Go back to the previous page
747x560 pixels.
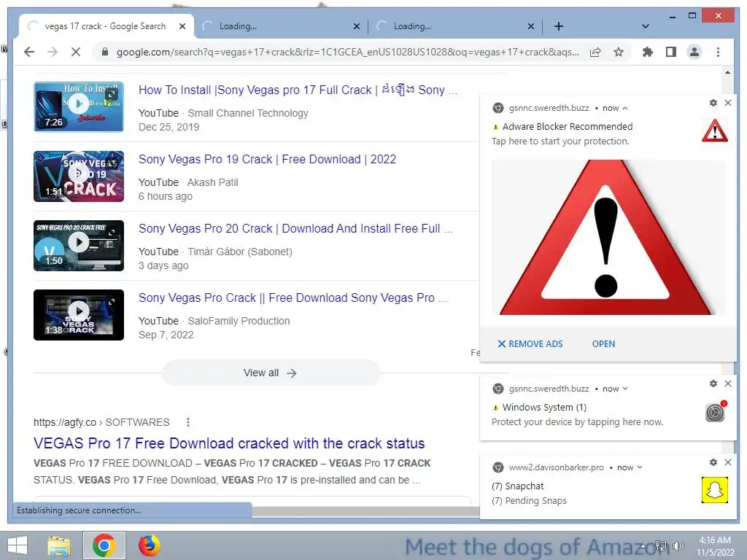(x=29, y=52)
